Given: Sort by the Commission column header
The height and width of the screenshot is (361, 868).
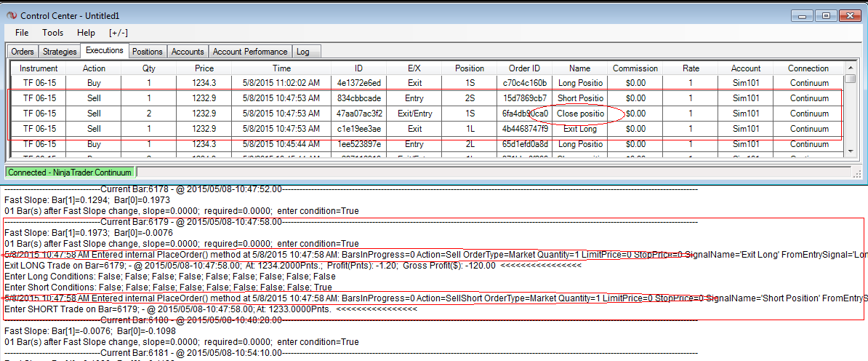Looking at the screenshot, I should click(635, 68).
